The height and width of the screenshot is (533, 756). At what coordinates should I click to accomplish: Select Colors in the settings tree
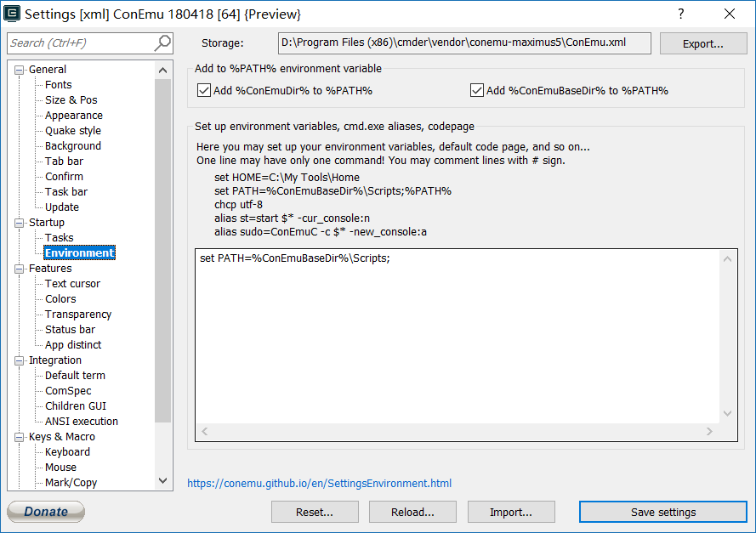click(60, 299)
